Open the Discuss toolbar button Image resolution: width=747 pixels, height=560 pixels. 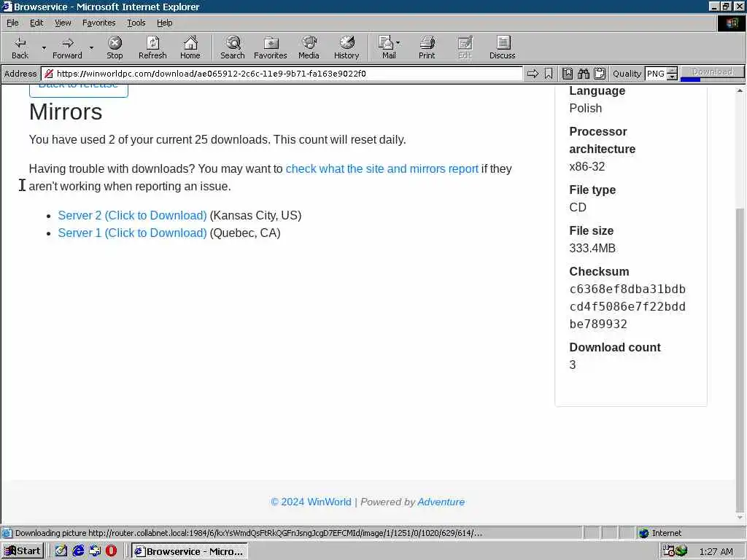pos(502,47)
